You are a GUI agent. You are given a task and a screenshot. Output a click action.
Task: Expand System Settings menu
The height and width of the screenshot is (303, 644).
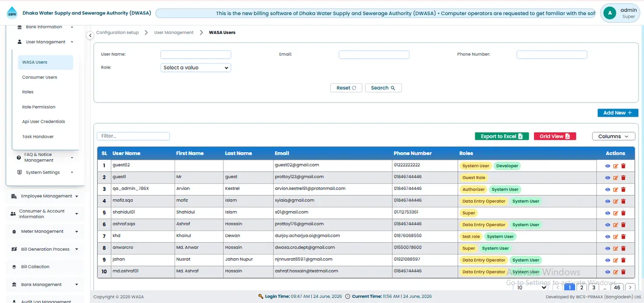click(x=45, y=172)
